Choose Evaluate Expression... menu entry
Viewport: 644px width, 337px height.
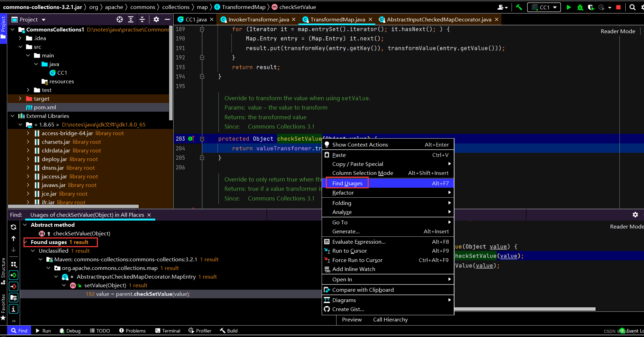tap(388, 242)
